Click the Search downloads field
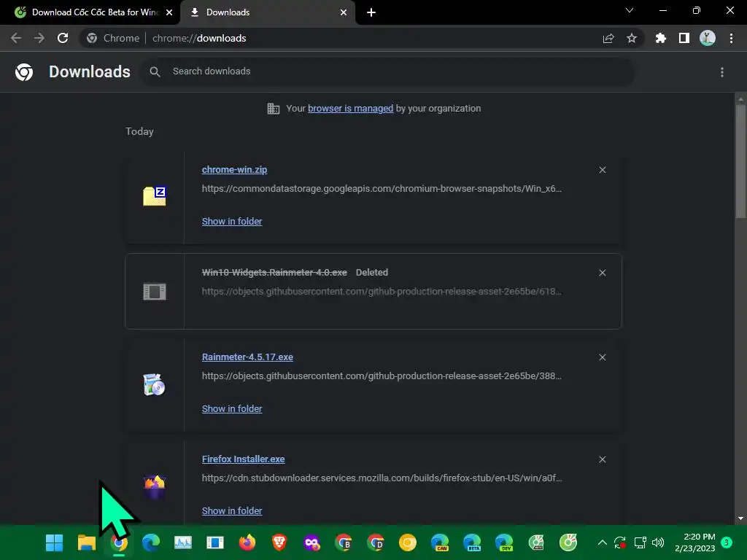This screenshot has width=747, height=560. (x=387, y=71)
